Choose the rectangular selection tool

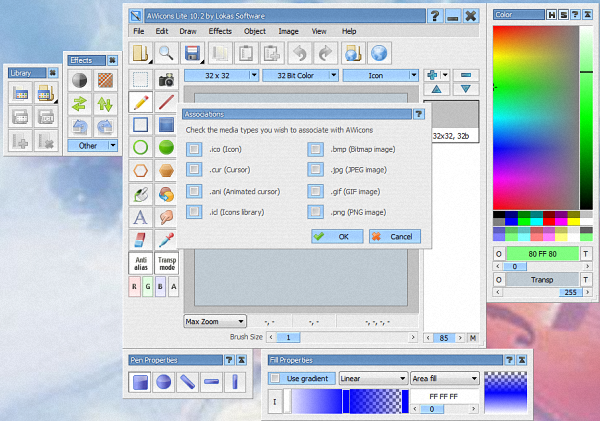pyautogui.click(x=140, y=80)
